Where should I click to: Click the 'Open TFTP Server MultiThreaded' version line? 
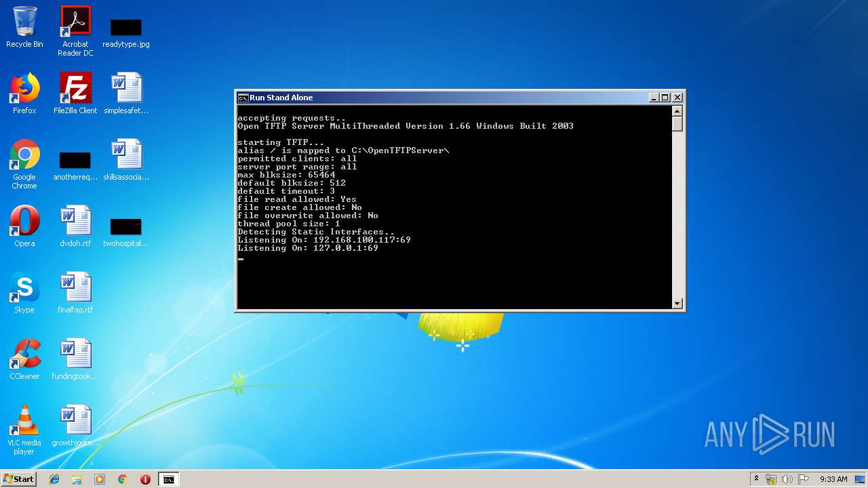pos(406,126)
